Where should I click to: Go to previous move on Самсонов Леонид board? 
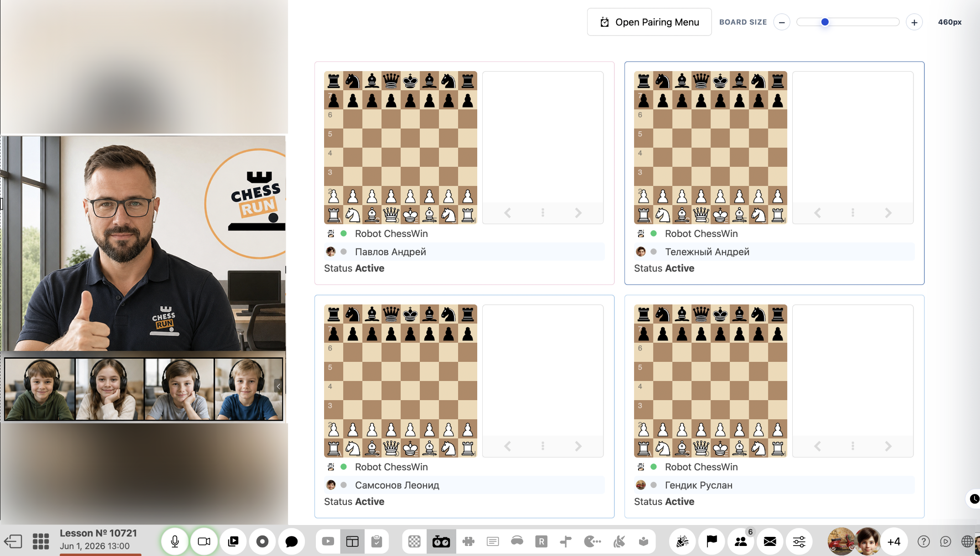tap(508, 446)
